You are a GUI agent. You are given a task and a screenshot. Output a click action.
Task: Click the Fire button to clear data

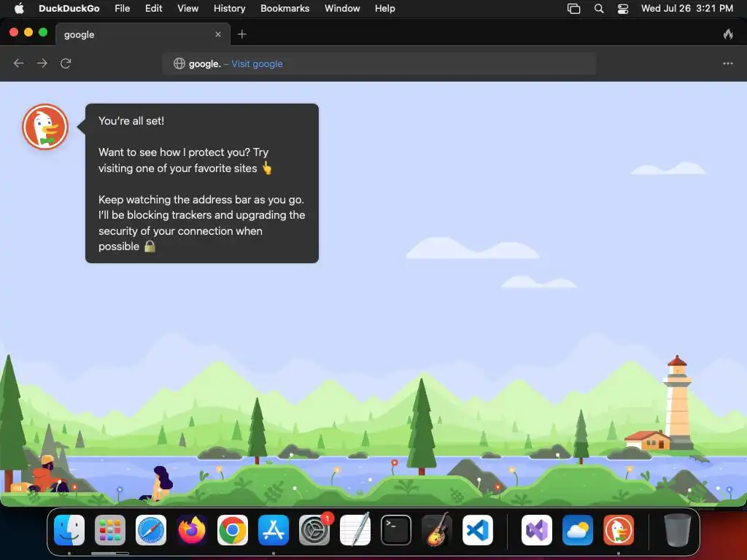[727, 34]
